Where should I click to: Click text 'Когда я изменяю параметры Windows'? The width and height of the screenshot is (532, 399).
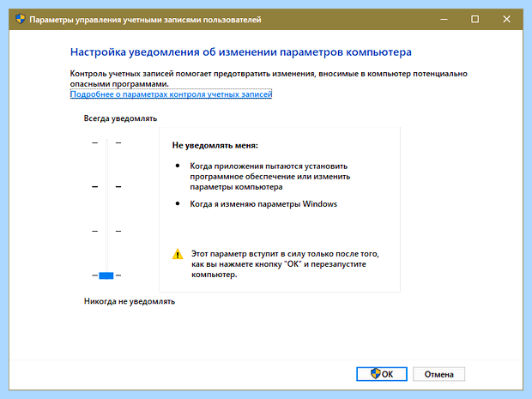[x=263, y=204]
